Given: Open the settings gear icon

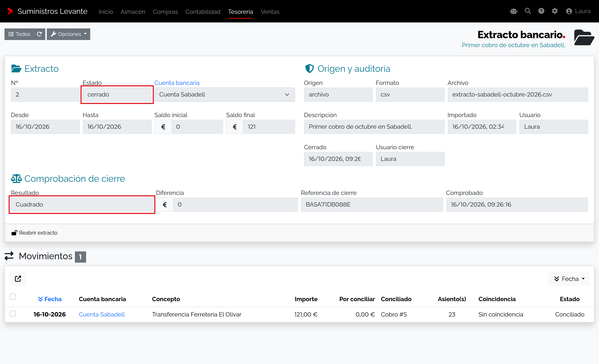Looking at the screenshot, I should [554, 11].
